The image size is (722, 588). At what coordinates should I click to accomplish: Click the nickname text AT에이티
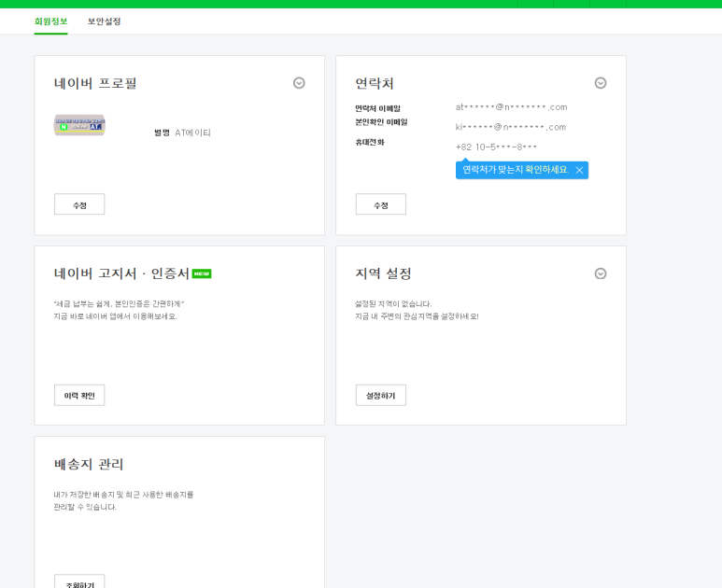193,133
